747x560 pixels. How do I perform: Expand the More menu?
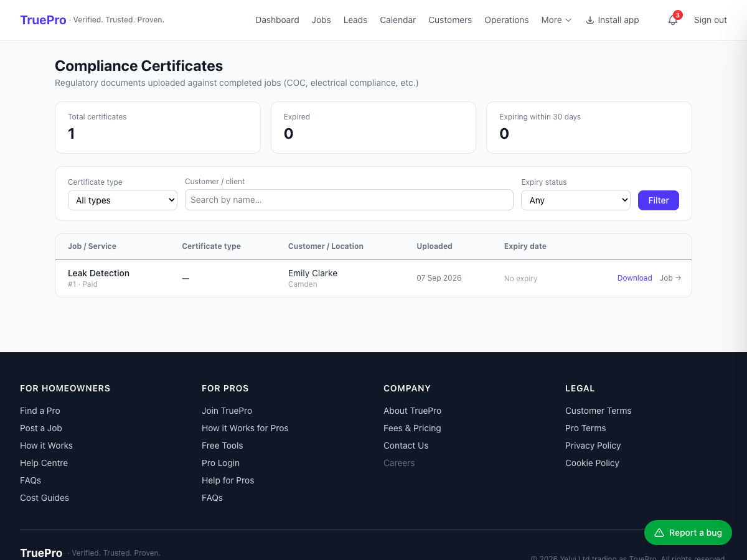556,20
